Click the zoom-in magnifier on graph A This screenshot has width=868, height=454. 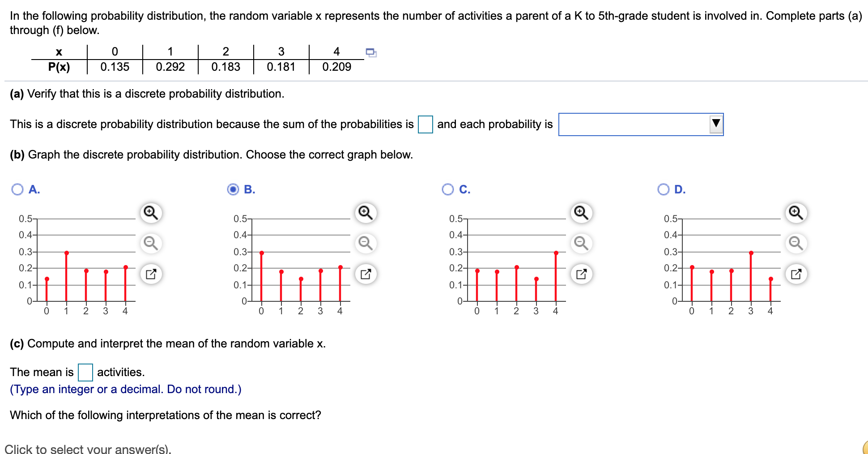pos(151,213)
